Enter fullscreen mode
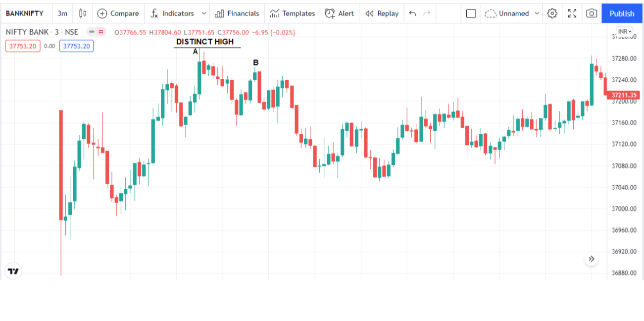This screenshot has width=644, height=321. 572,13
